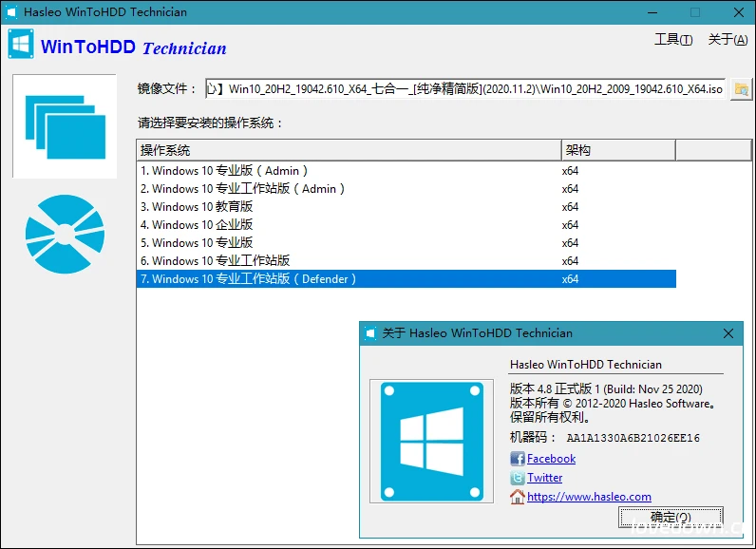Close the About dialog
This screenshot has height=549, width=756.
tap(728, 333)
